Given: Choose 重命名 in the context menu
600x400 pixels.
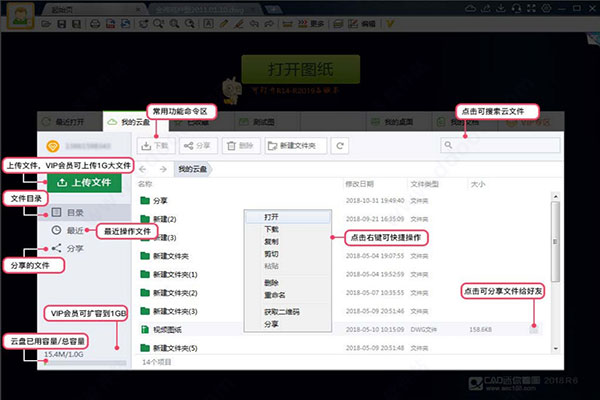Looking at the screenshot, I should [288, 295].
